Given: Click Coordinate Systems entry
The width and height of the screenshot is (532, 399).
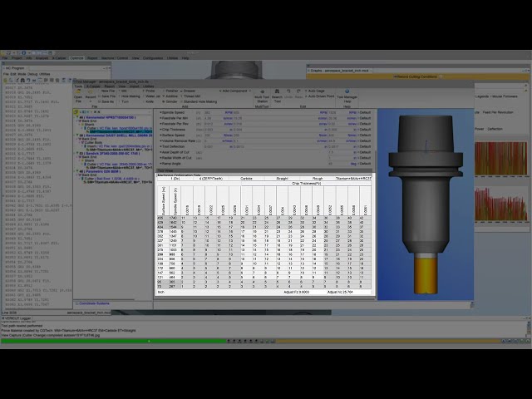Looking at the screenshot, I should pyautogui.click(x=94, y=303).
